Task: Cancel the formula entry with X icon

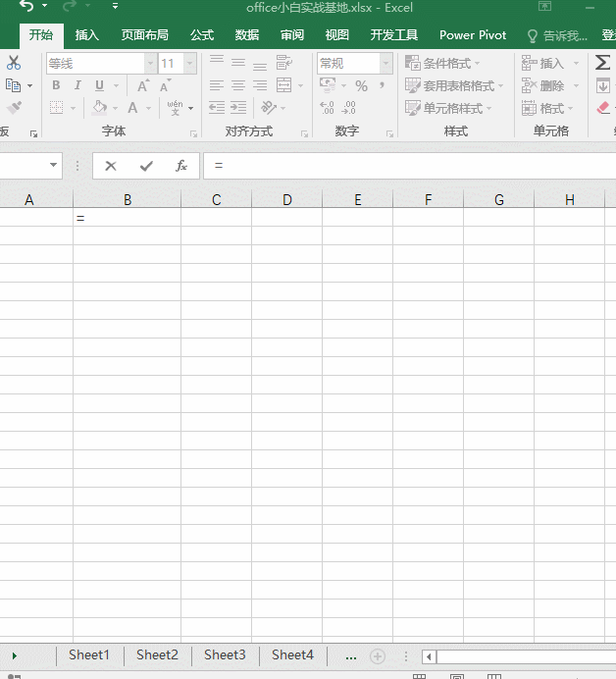Action: 111,166
